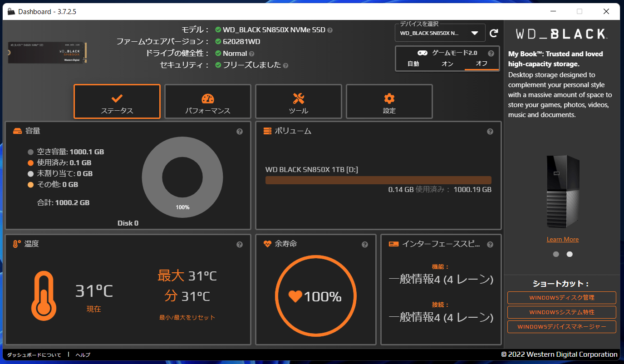
Task: Select second carousel dot in ad panel
Action: (x=570, y=254)
